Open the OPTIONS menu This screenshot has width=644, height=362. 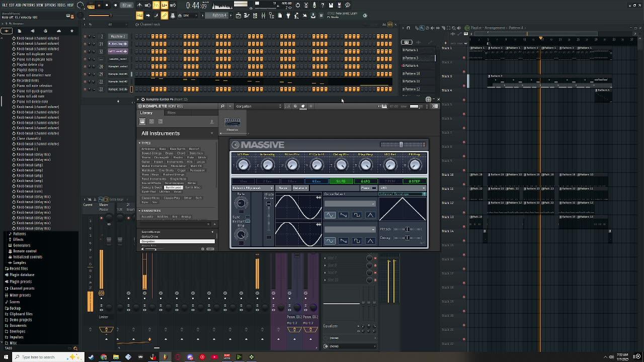pyautogui.click(x=50, y=5)
